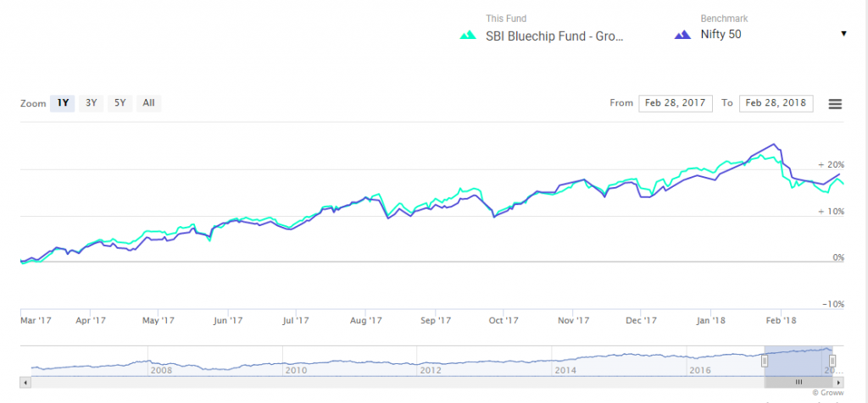868x403 pixels.
Task: Click the highlighted navigator selection window
Action: pos(798,361)
